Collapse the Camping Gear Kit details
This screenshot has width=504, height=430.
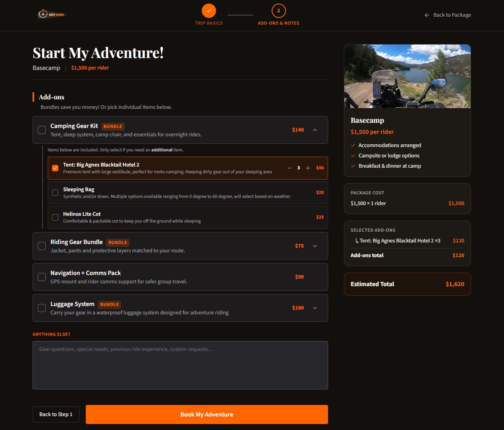pyautogui.click(x=315, y=130)
